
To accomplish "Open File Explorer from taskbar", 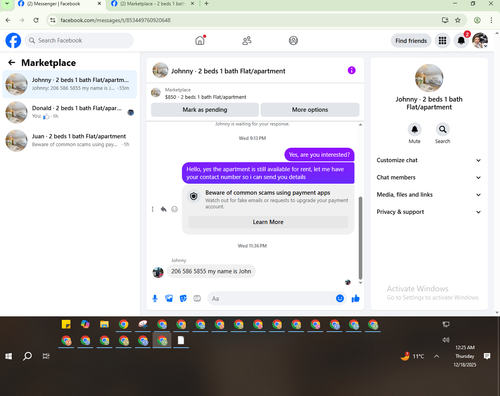I will [104, 324].
